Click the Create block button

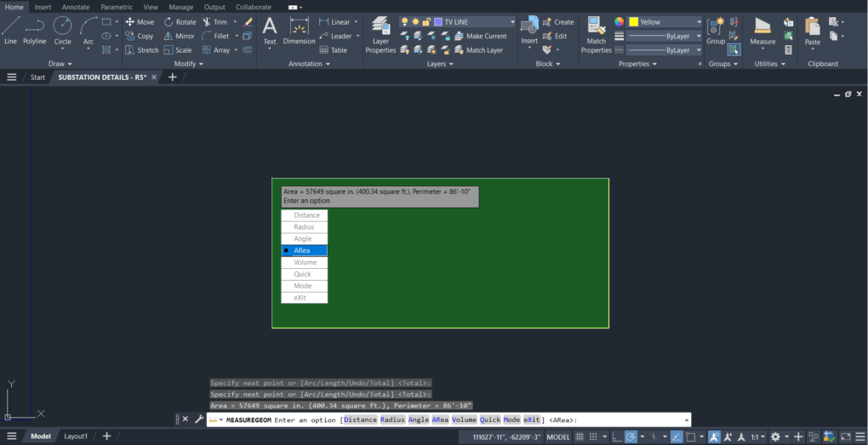558,22
